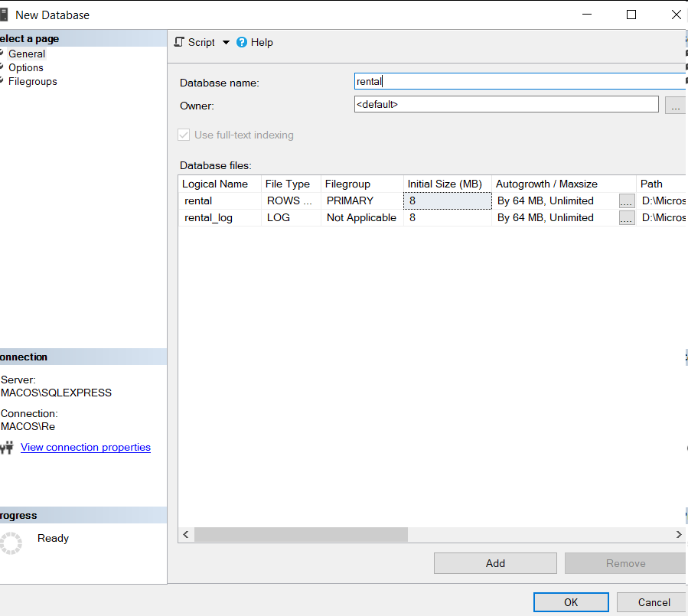Open View connection properties link
The image size is (688, 616).
(86, 447)
